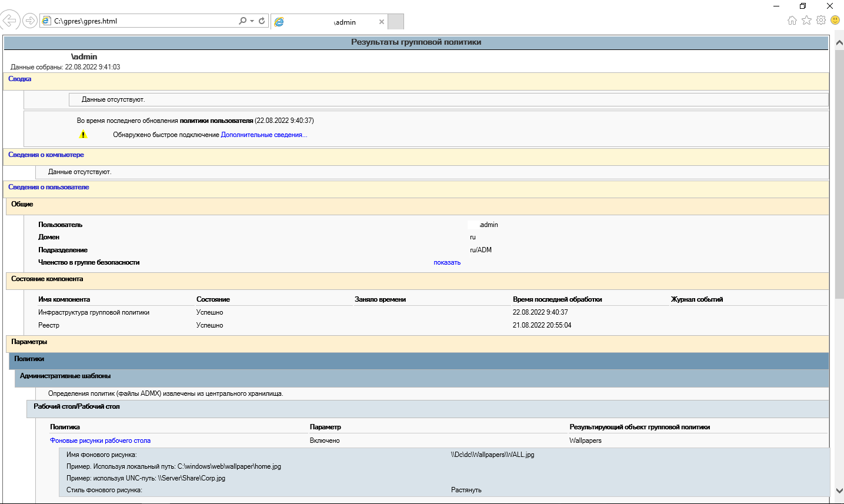Collapse the Сводка section header

pyautogui.click(x=19, y=79)
